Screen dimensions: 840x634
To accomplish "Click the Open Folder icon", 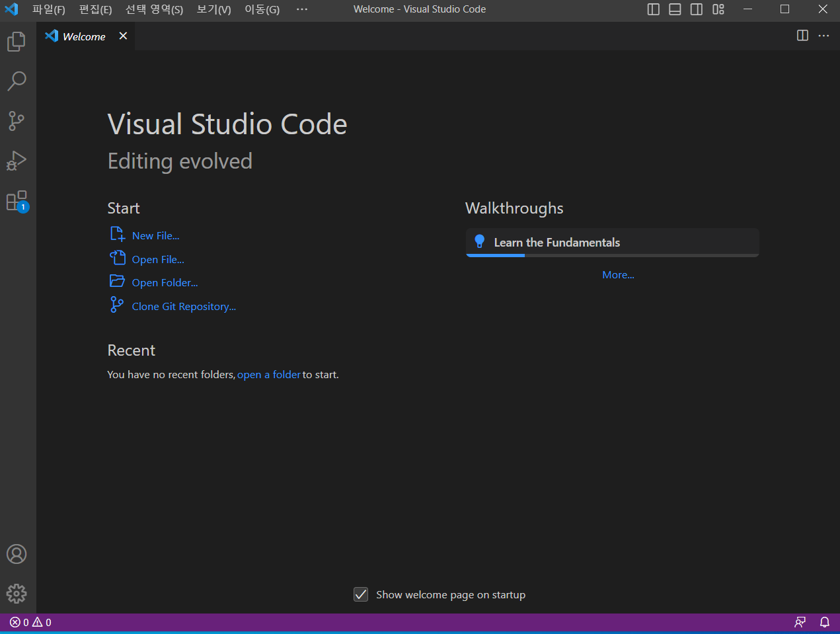I will point(117,281).
